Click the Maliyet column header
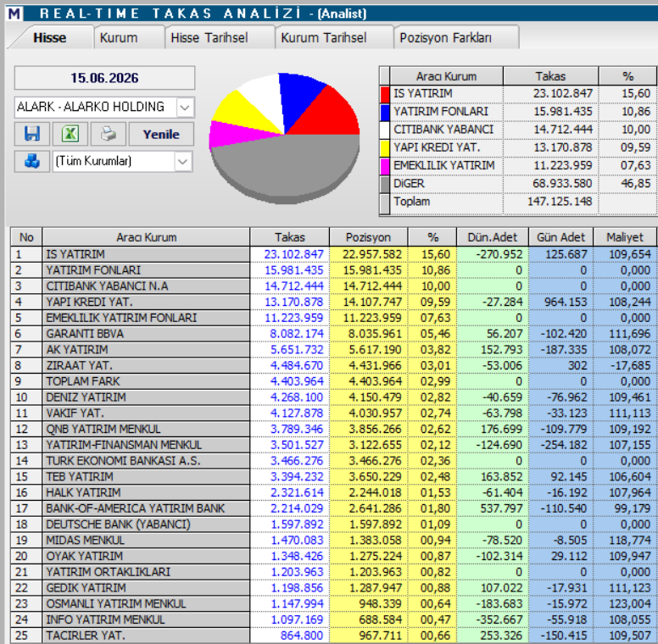 (624, 237)
